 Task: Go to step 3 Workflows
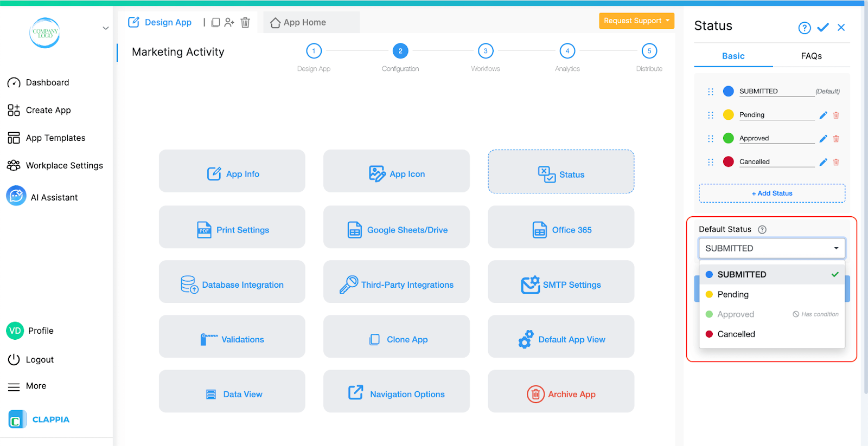pyautogui.click(x=486, y=51)
